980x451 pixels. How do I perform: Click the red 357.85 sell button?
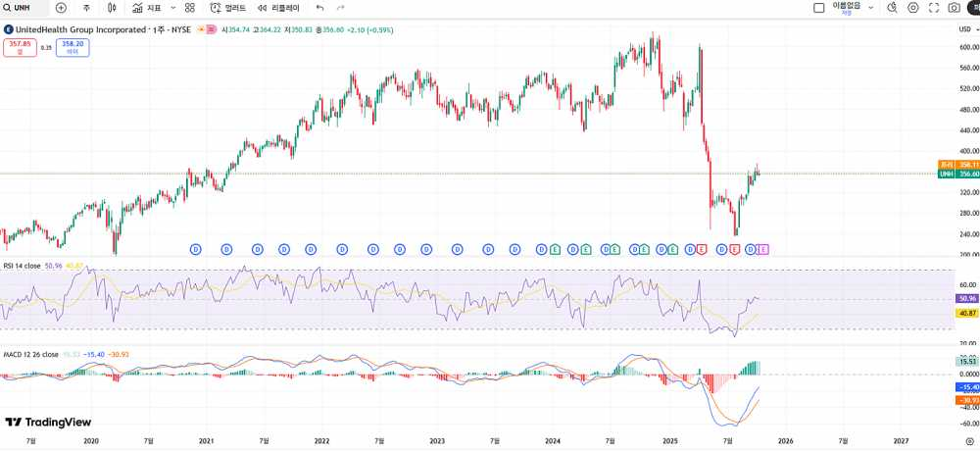[20, 47]
